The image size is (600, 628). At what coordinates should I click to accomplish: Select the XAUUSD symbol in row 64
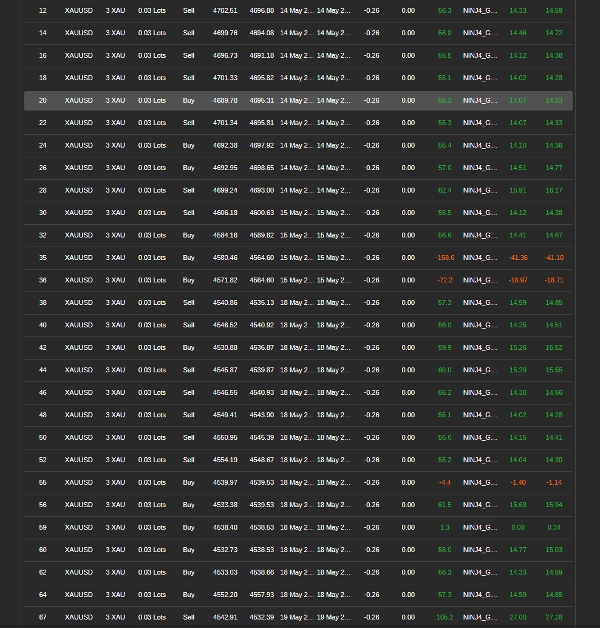coord(79,595)
